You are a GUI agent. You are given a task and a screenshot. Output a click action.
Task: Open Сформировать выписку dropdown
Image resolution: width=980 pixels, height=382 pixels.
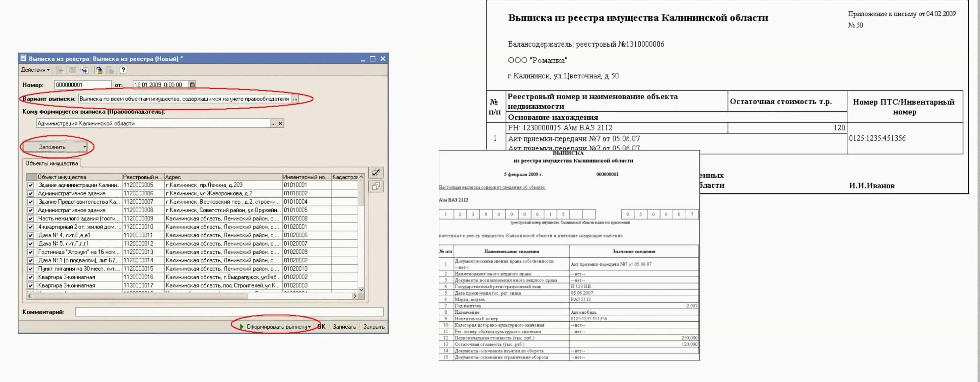pos(275,326)
